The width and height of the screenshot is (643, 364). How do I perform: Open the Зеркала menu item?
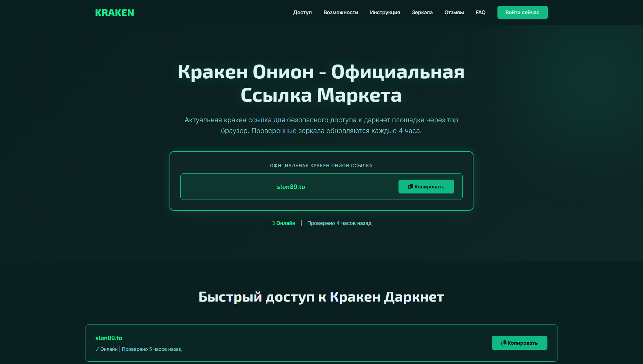(422, 12)
